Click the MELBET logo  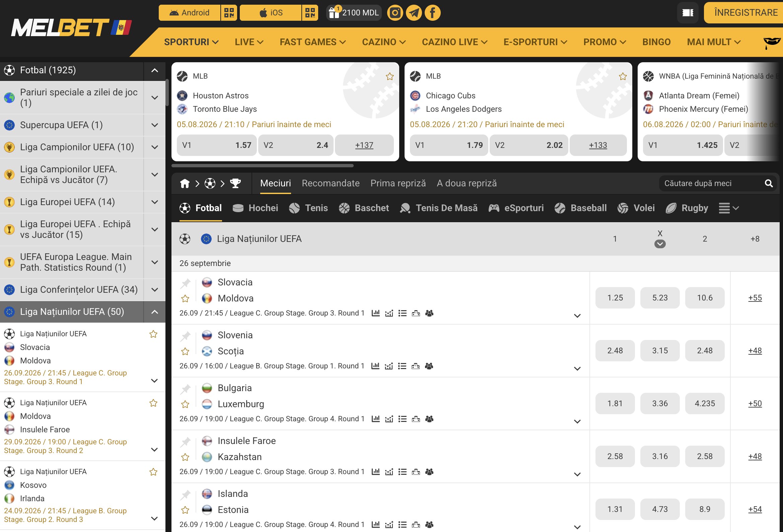pos(71,28)
